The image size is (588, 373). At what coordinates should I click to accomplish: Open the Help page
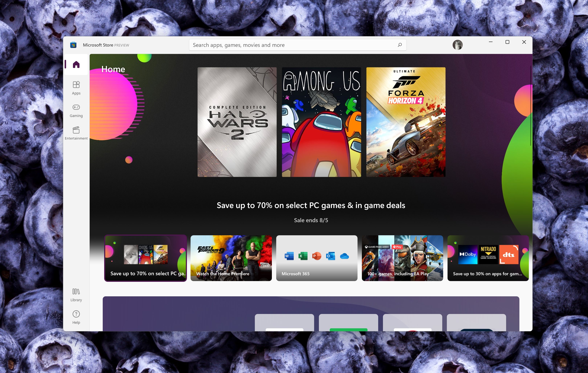[76, 318]
